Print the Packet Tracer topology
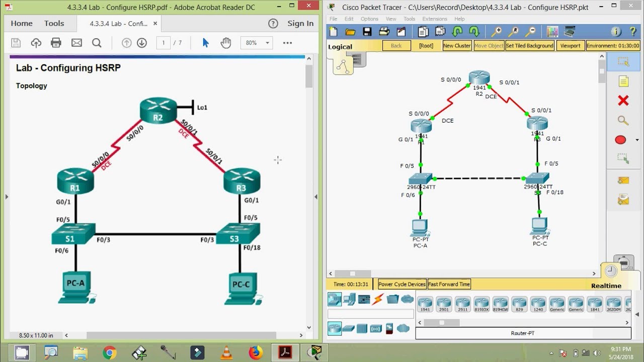Image resolution: width=644 pixels, height=362 pixels. pos(384,32)
